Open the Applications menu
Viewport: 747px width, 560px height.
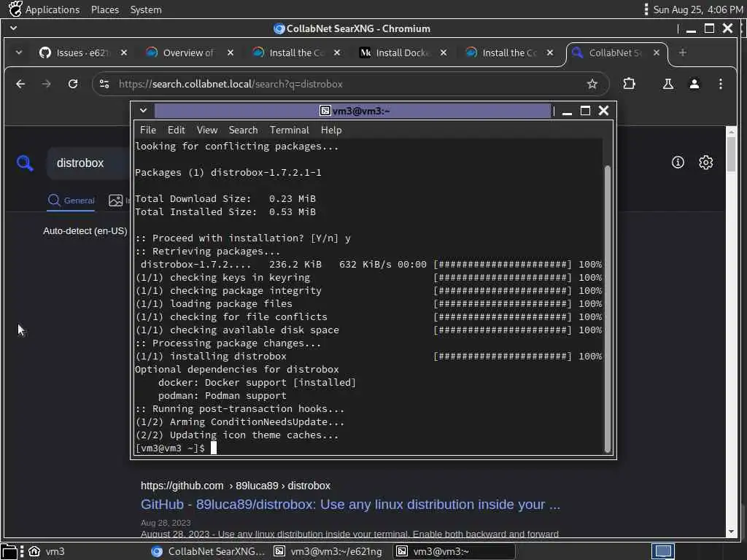(x=53, y=9)
